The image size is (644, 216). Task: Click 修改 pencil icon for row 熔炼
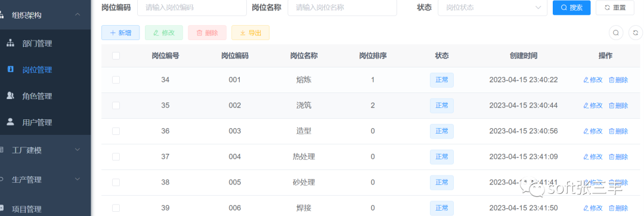[586, 80]
